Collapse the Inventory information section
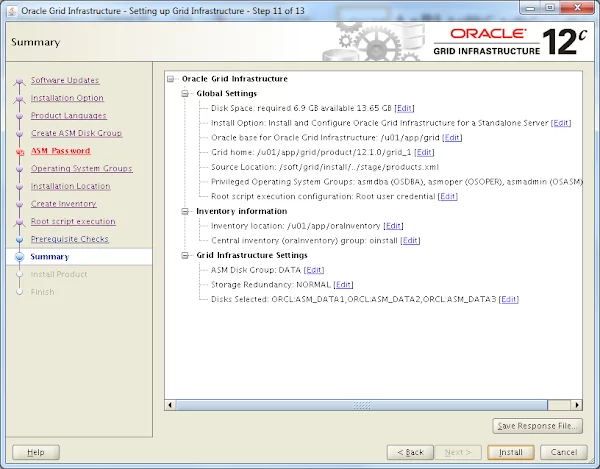 [185, 211]
